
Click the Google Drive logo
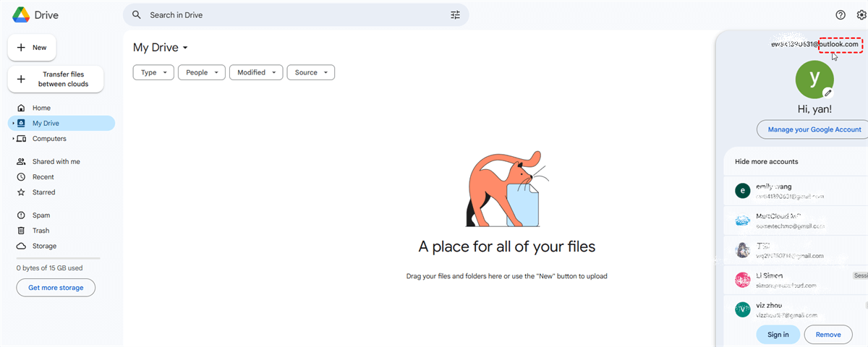20,14
